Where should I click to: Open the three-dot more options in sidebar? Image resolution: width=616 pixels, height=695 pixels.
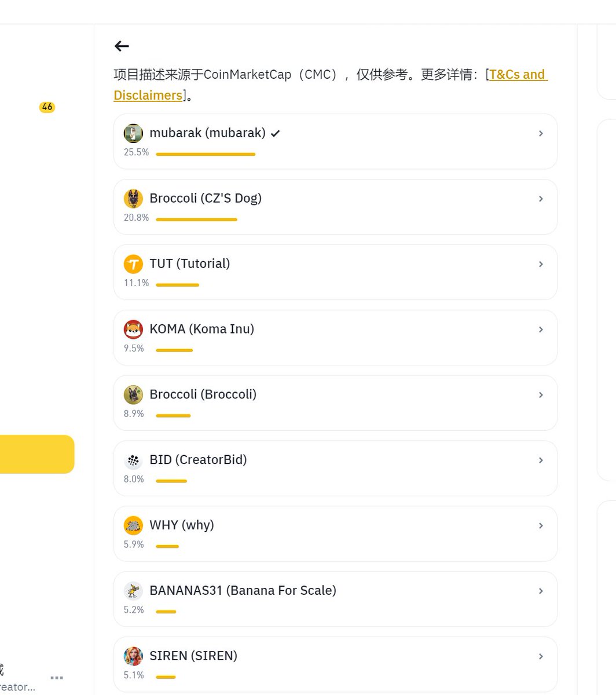[57, 678]
